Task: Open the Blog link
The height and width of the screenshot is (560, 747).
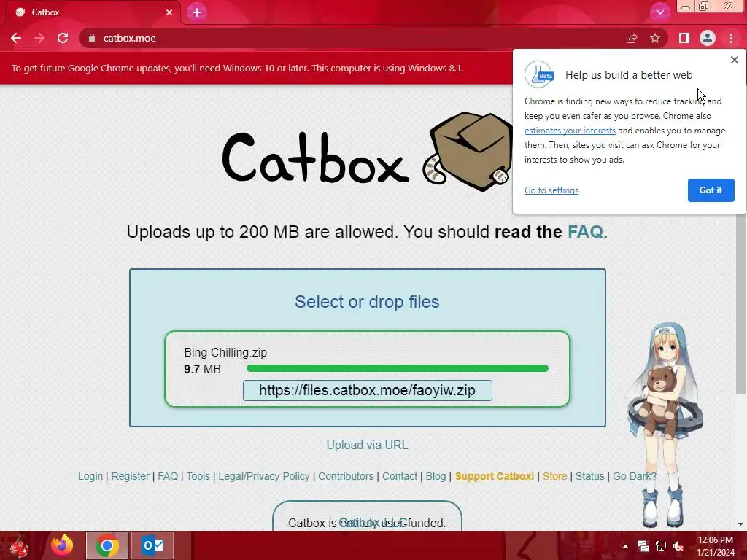Action: coord(436,476)
